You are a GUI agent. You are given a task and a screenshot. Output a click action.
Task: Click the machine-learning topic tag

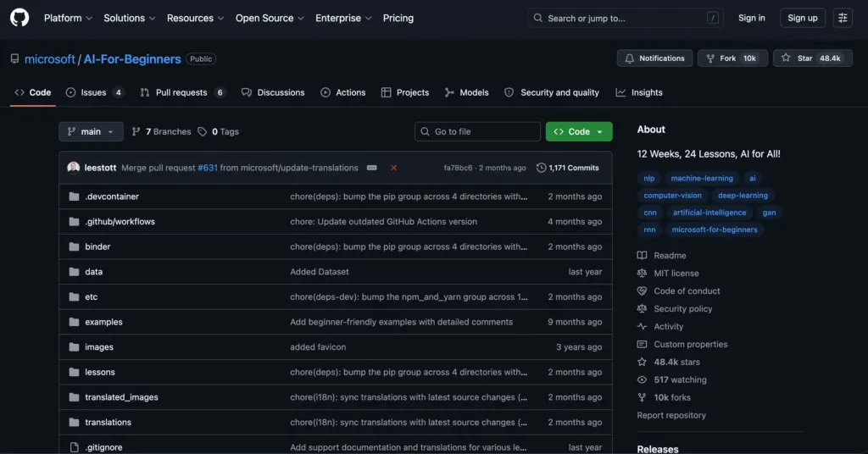coord(702,178)
